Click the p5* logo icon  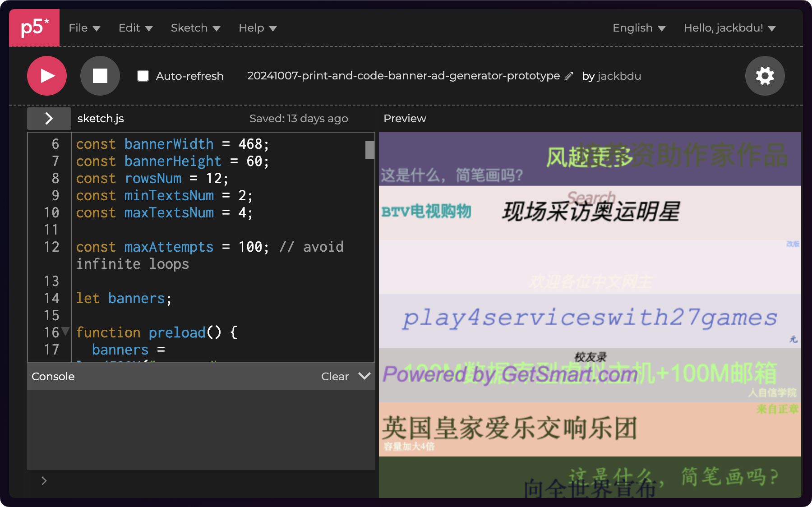pos(34,28)
